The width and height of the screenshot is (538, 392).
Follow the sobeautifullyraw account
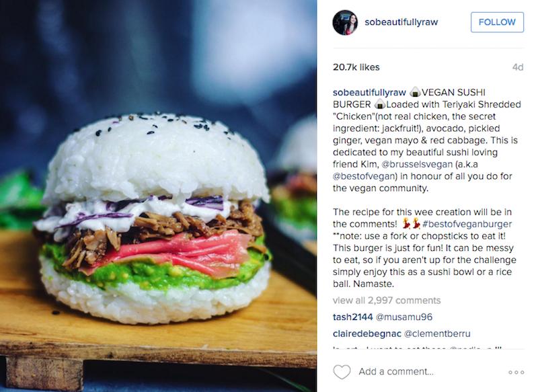(497, 22)
